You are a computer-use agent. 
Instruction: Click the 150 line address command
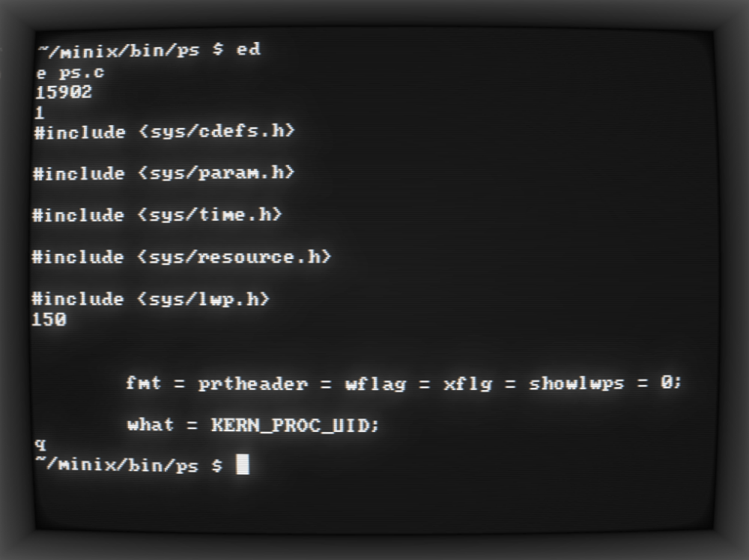49,319
